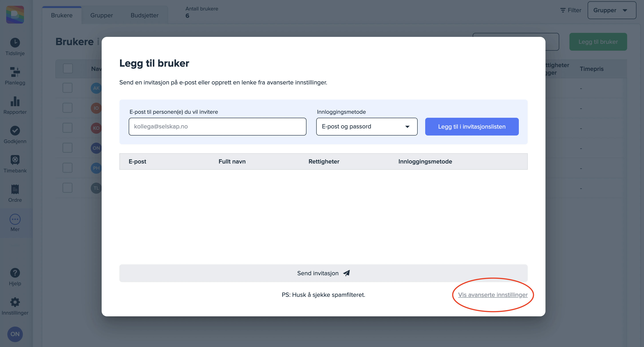Click Legg til i invitasjonslisten button

pyautogui.click(x=472, y=127)
